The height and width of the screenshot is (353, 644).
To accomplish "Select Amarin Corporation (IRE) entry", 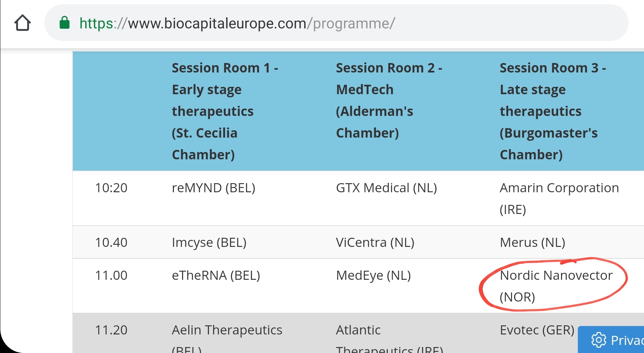I will pos(559,199).
